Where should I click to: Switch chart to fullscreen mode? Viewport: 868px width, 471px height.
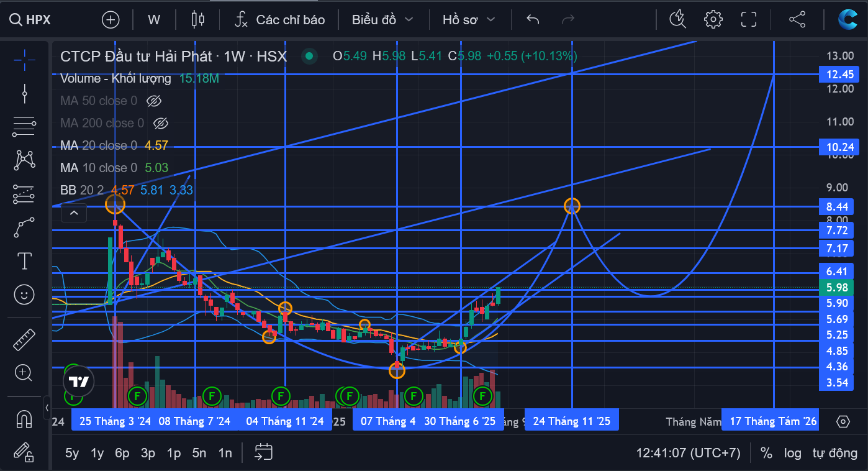749,19
